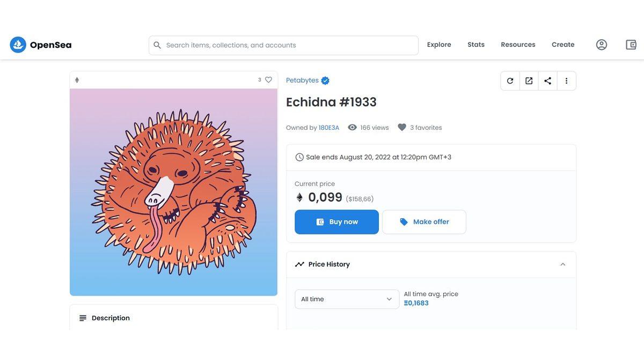Click into the search items field
Image resolution: width=644 pixels, height=362 pixels.
[290, 46]
